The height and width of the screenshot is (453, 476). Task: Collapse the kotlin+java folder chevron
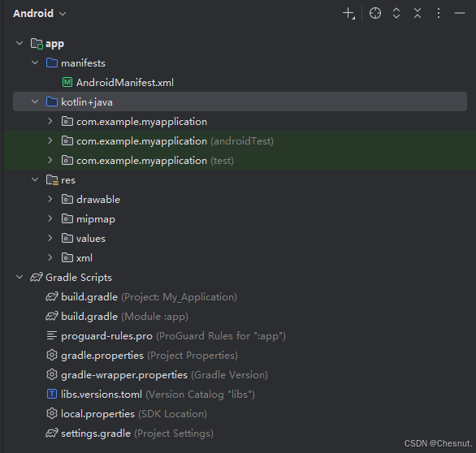tap(35, 101)
